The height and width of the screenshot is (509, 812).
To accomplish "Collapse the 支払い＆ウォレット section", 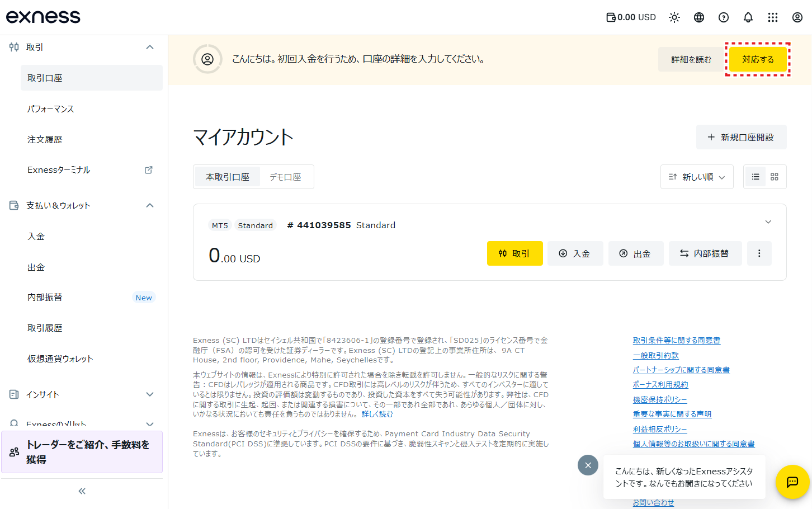I will click(x=150, y=205).
